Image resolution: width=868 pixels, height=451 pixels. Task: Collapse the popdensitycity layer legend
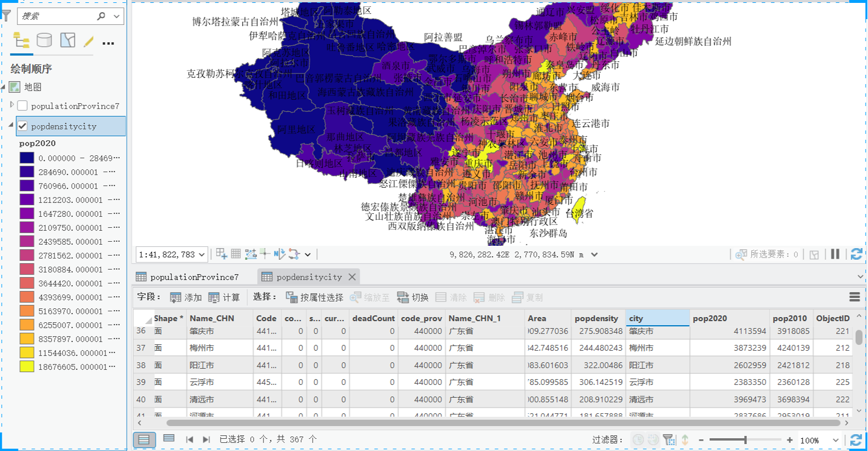[x=12, y=126]
